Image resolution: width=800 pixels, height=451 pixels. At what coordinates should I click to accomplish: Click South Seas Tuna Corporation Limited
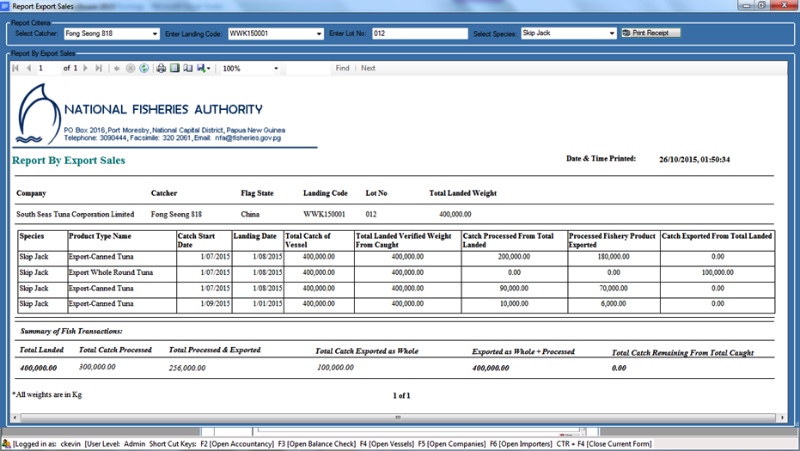tap(75, 214)
